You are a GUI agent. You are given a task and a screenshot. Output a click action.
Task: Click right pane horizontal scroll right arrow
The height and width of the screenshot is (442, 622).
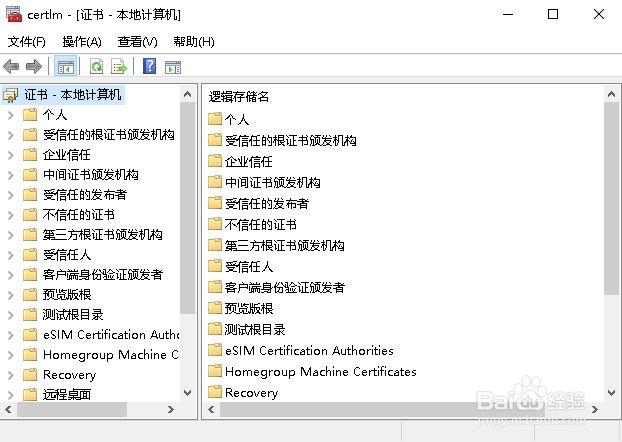click(x=595, y=409)
